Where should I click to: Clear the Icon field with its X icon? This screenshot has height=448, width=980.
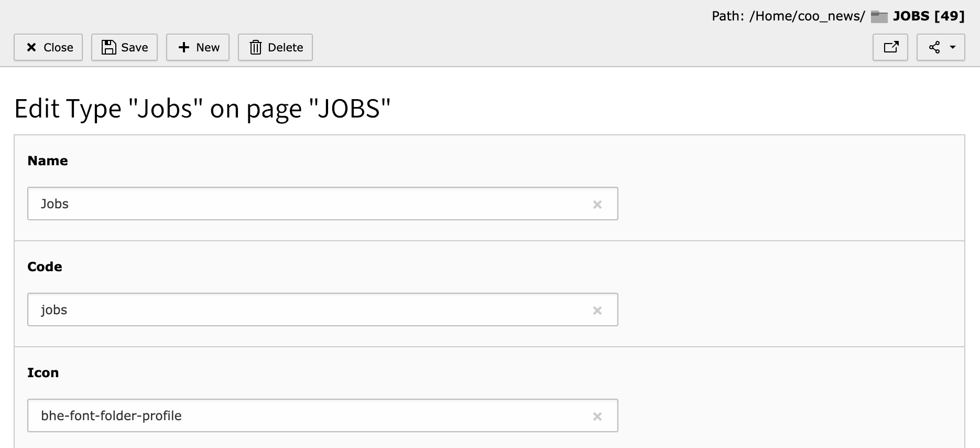pos(597,417)
